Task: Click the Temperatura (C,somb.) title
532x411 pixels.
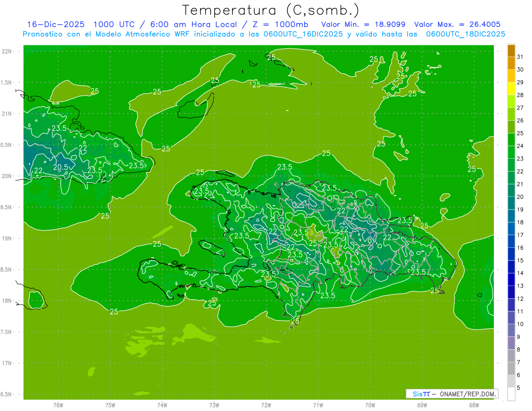Action: pyautogui.click(x=271, y=10)
